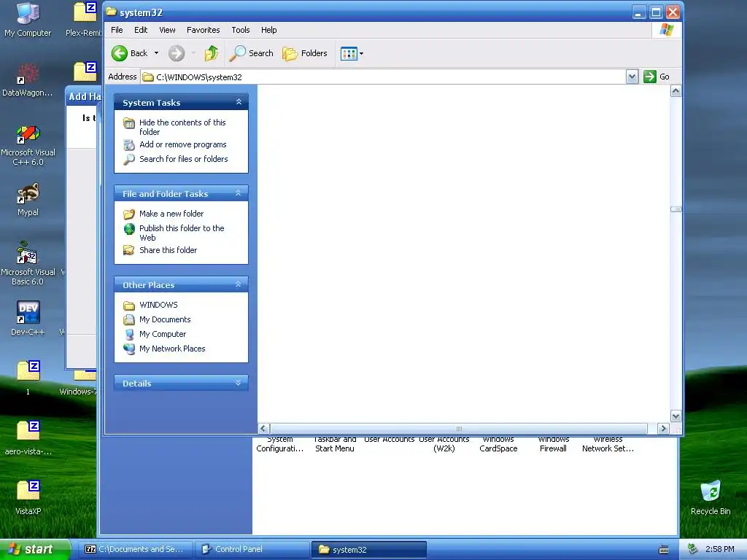Select the VistaXP archive icon
Viewport: 747px width, 560px height.
point(28,497)
